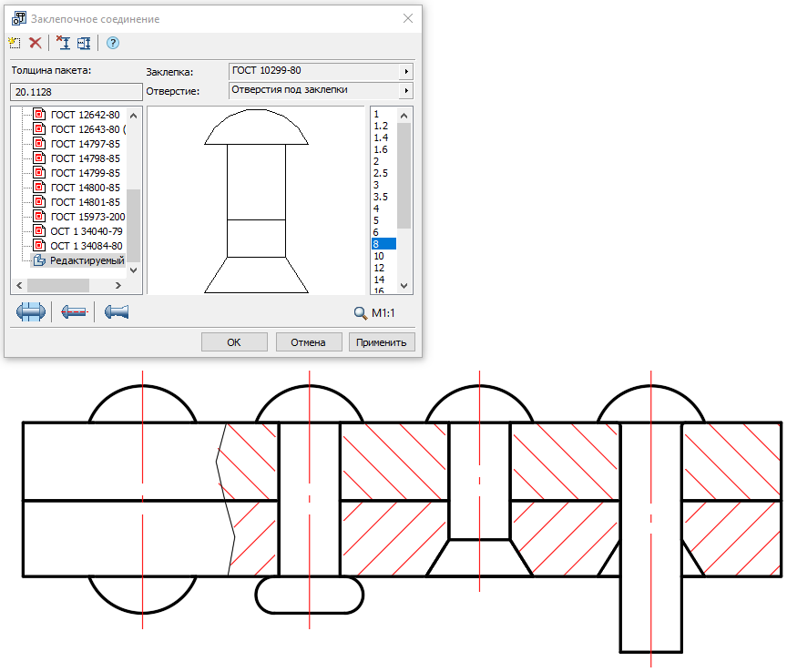Open the Заклепка ГОСТ 10299-80 dropdown

406,71
